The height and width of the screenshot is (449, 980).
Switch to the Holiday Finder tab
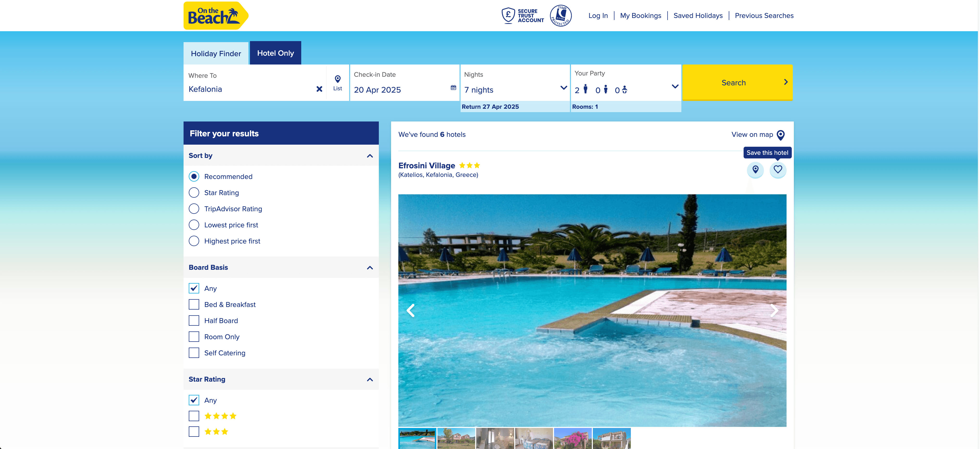pyautogui.click(x=216, y=54)
